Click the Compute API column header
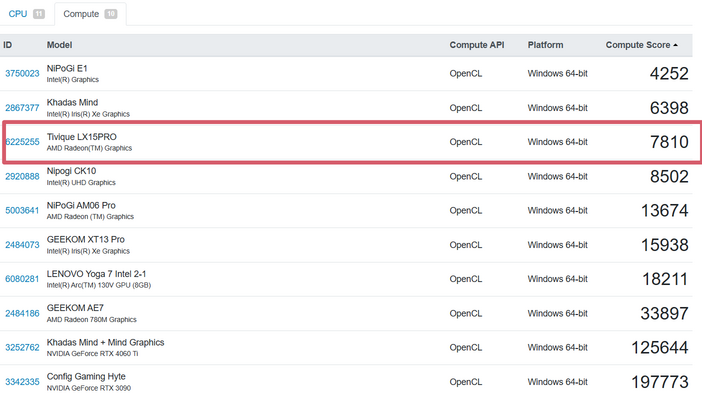 point(477,45)
